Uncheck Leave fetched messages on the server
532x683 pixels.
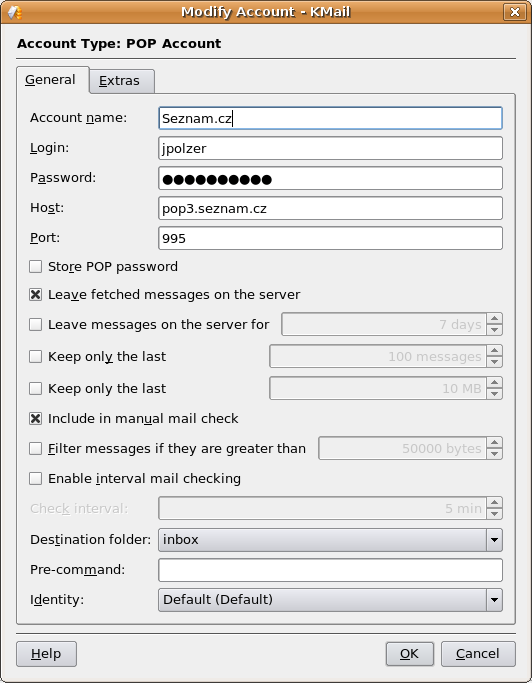35,295
